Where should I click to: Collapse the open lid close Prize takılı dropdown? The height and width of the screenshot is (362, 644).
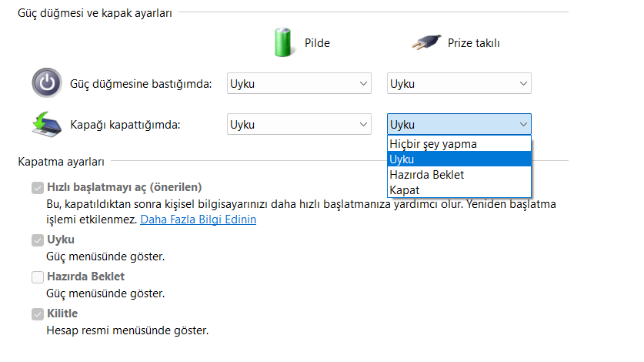[459, 124]
